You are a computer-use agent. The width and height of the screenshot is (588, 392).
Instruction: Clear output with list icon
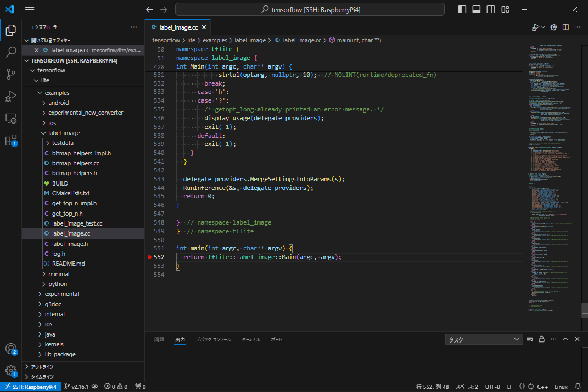530,339
